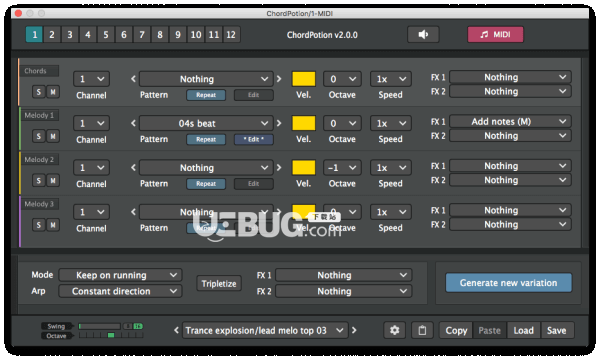Viewport: 600px width, 360px height.
Task: Open Melody 3 FX 2 dropdown
Action: click(x=510, y=225)
